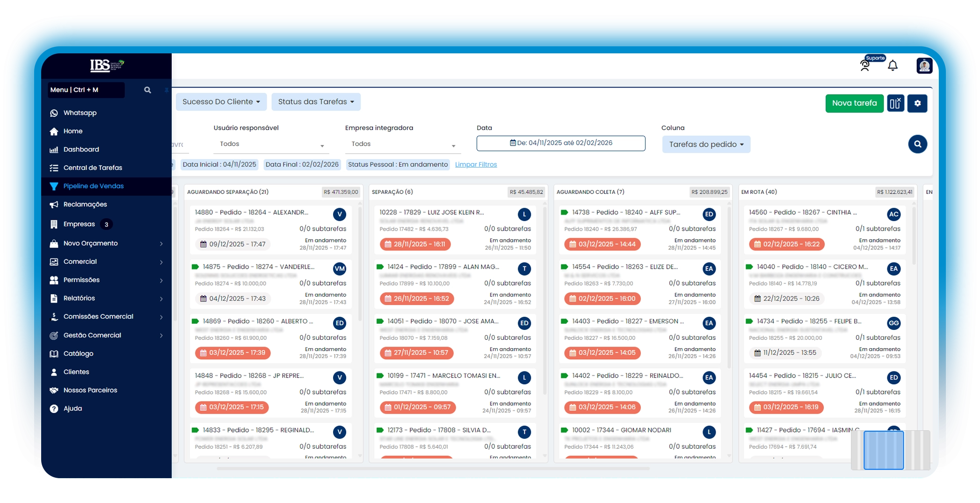Open the Tarefas do pedido column dropdown
Viewport: 980px width, 503px height.
click(706, 144)
